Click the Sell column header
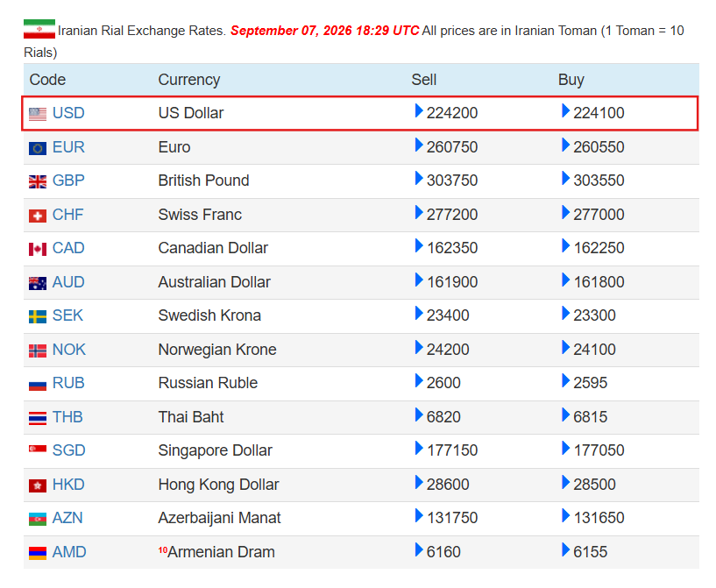 click(x=424, y=80)
